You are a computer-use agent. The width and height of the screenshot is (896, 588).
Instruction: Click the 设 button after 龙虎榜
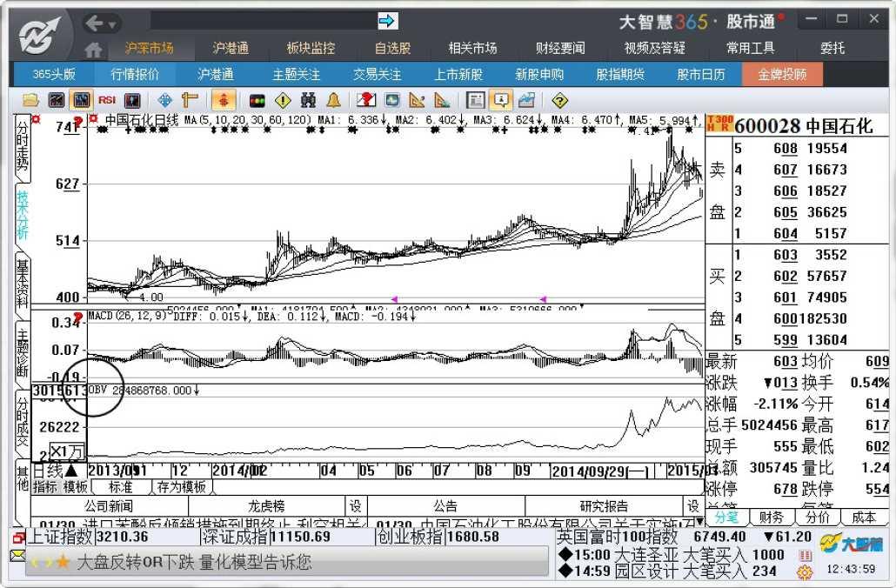[356, 506]
